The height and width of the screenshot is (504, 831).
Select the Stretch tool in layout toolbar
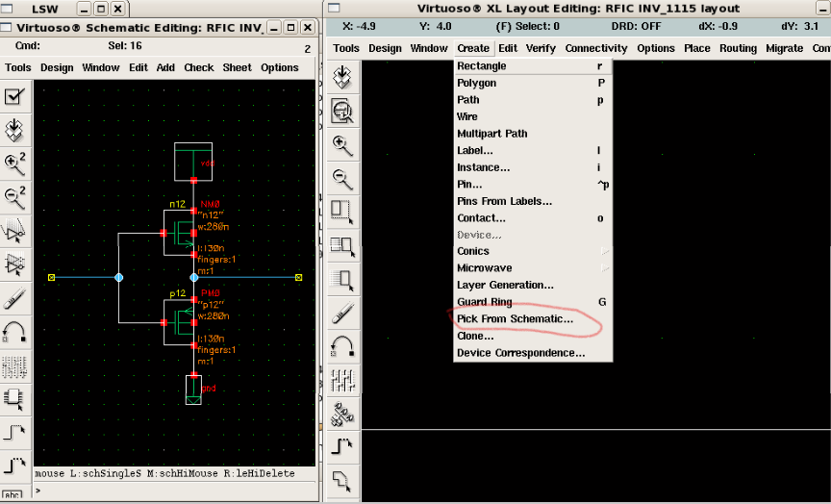click(x=343, y=212)
